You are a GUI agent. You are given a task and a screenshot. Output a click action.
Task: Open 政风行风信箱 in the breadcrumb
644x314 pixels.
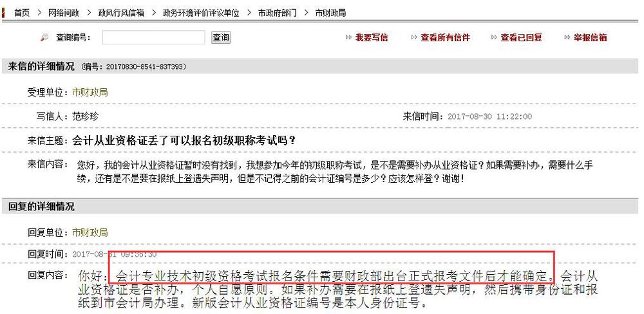click(x=121, y=13)
